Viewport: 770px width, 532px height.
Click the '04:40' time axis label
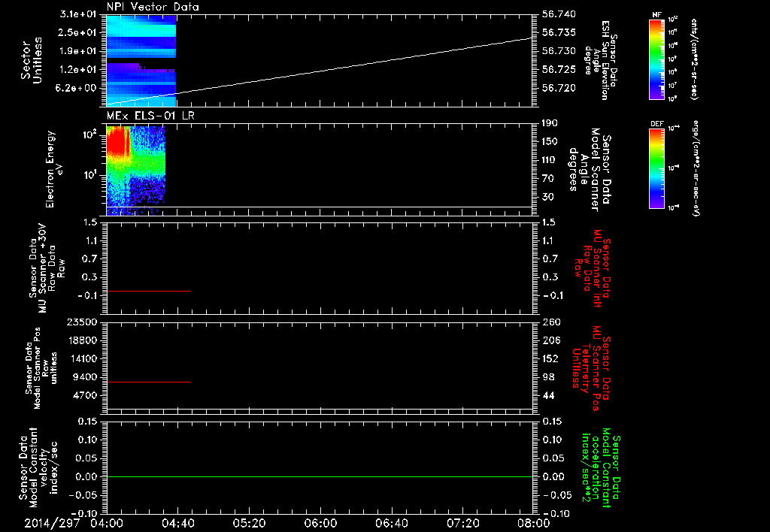177,523
